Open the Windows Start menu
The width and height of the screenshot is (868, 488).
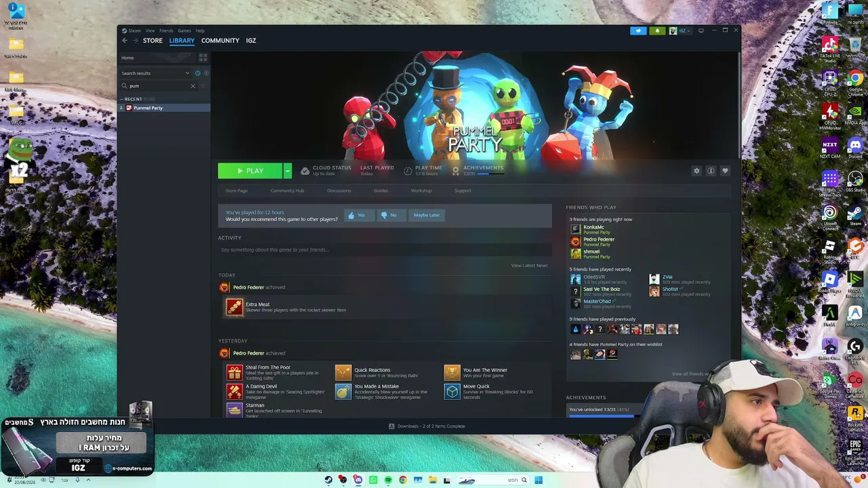538,480
